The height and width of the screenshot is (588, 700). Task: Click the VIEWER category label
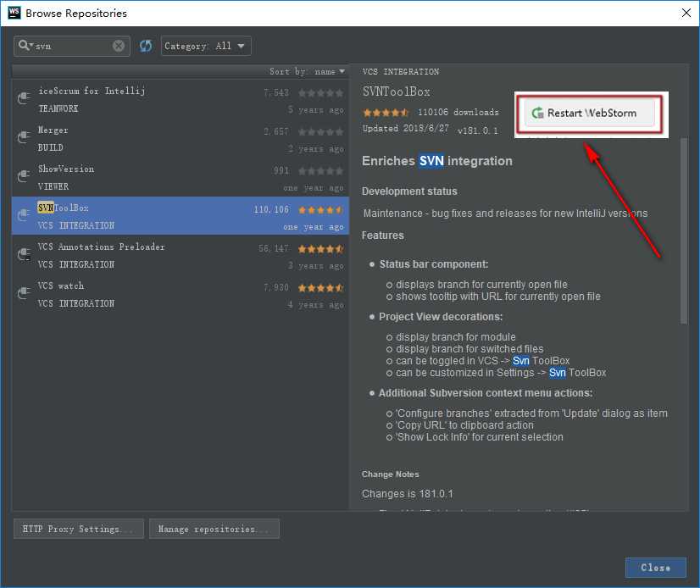tap(53, 186)
